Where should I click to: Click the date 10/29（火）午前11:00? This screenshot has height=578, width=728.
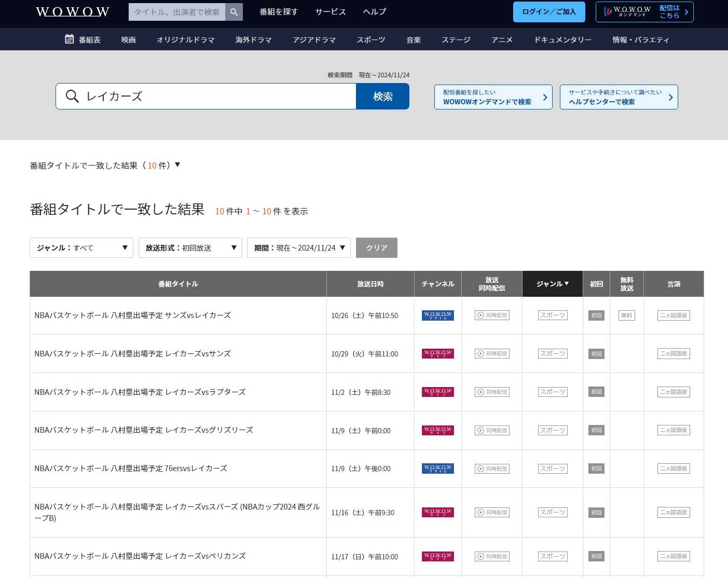click(365, 354)
